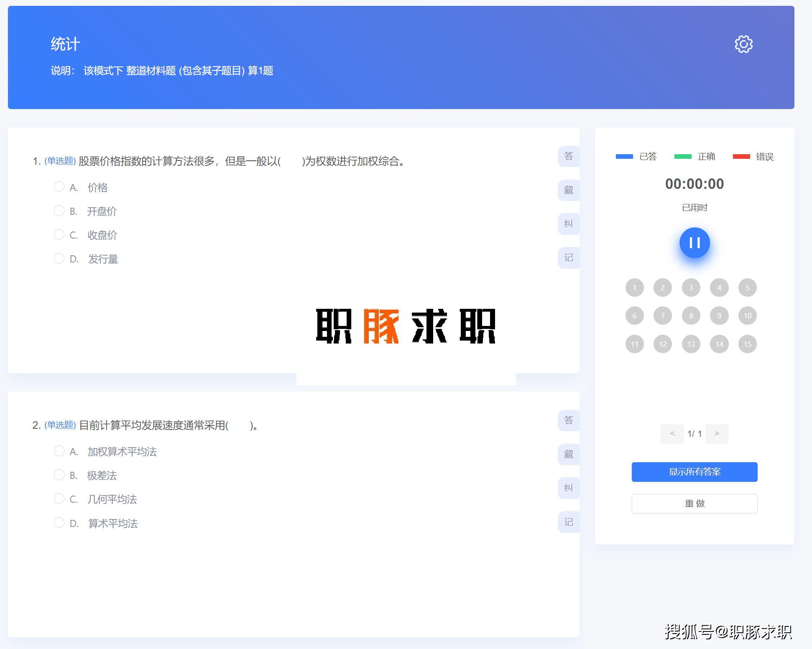Select option D 发行量 for question 1
This screenshot has height=649, width=812.
pyautogui.click(x=59, y=259)
